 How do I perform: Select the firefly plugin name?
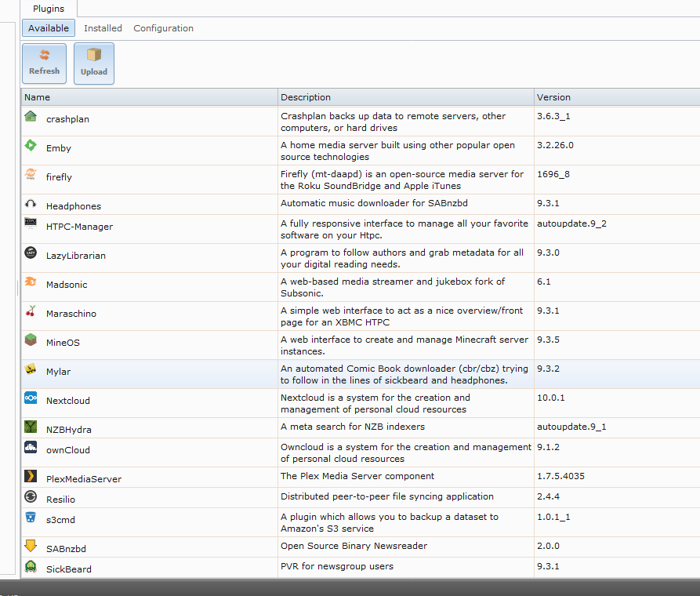click(x=59, y=177)
